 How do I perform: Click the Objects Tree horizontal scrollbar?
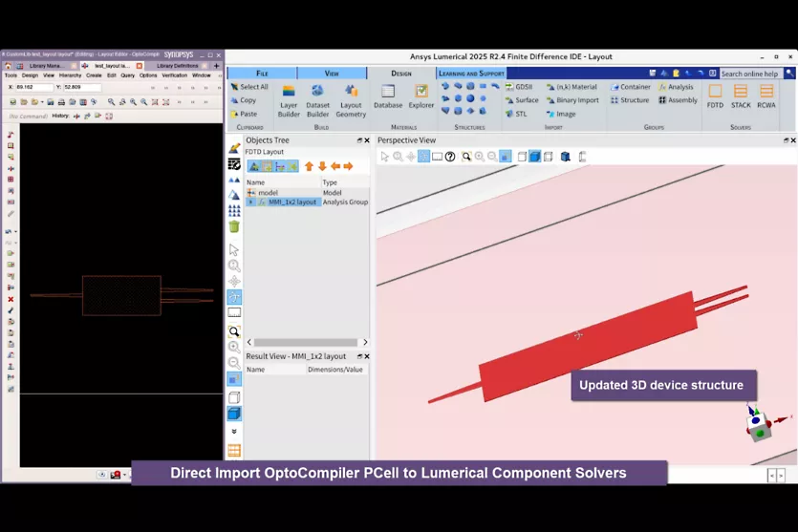tap(306, 342)
